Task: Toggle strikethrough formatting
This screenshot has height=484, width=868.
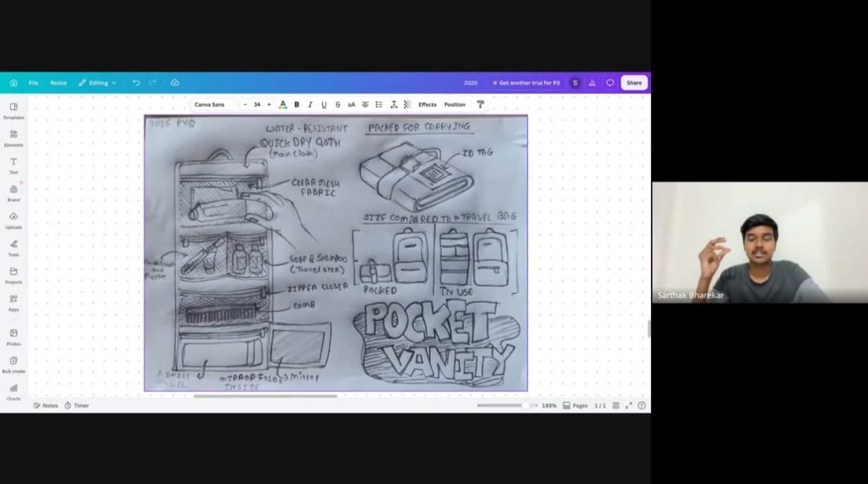Action: (x=338, y=105)
